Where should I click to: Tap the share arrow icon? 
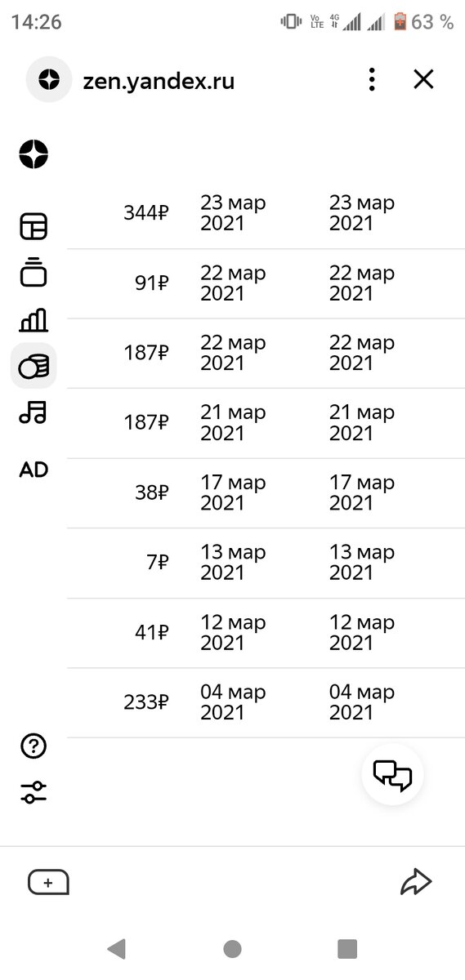[x=416, y=882]
